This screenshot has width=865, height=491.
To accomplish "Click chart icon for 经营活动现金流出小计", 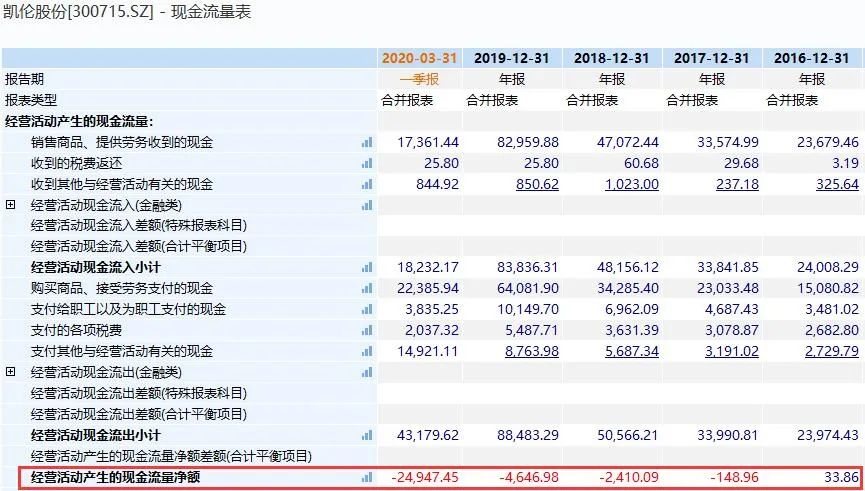I will coord(367,436).
